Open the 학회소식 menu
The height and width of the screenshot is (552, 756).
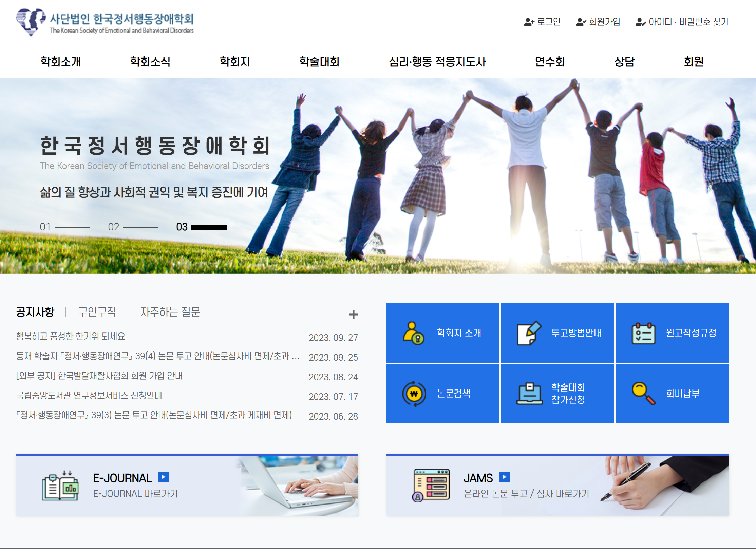pyautogui.click(x=150, y=62)
